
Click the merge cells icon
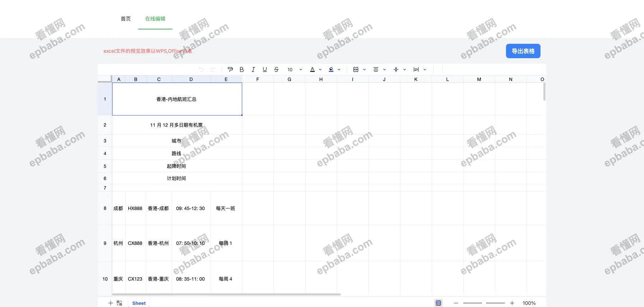356,69
